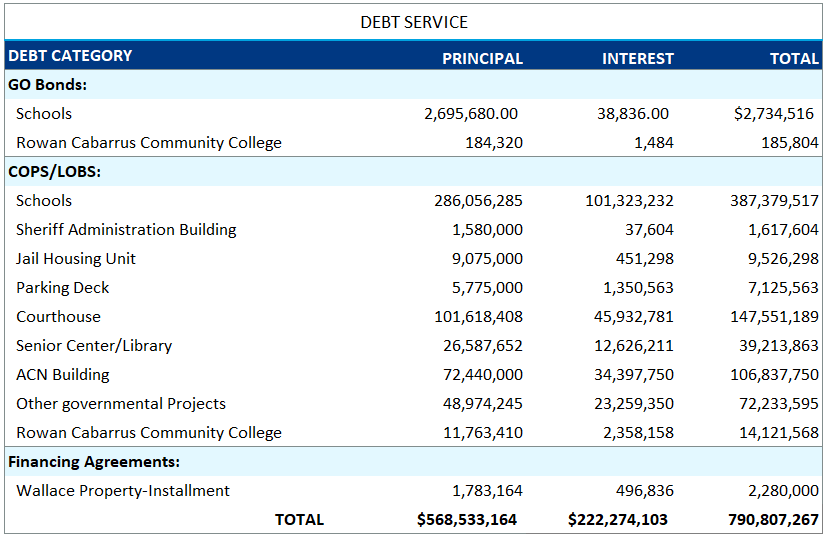Select grand principal total $568,533,164
The width and height of the screenshot is (828, 538).
[x=467, y=520]
